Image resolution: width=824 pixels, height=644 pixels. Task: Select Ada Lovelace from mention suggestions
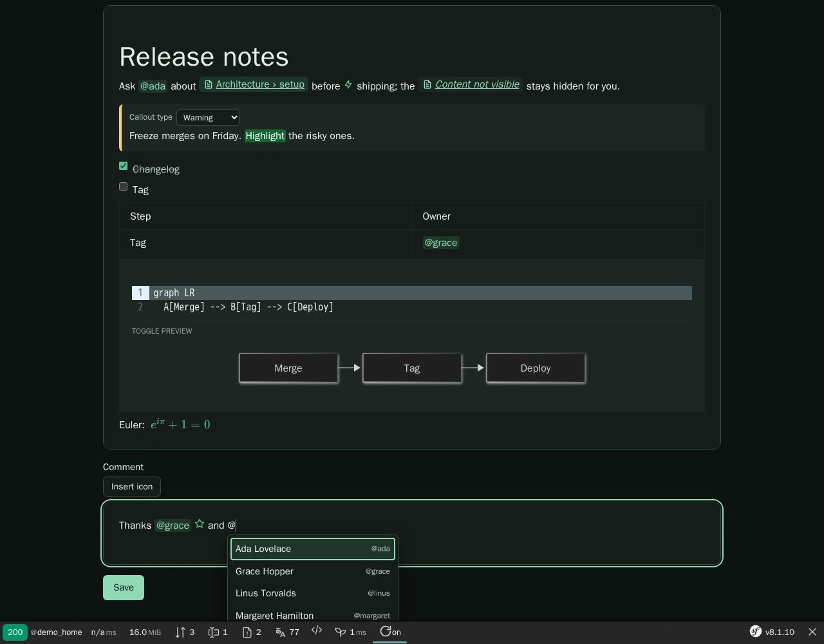click(313, 549)
